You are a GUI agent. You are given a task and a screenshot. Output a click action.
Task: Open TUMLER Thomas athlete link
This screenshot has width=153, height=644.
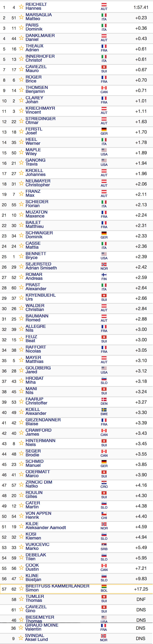pyautogui.click(x=35, y=599)
